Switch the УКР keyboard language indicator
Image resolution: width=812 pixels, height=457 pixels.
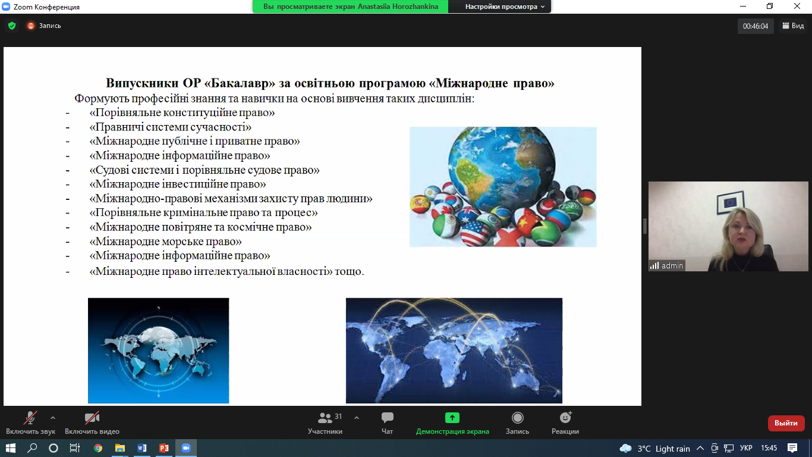pos(746,448)
